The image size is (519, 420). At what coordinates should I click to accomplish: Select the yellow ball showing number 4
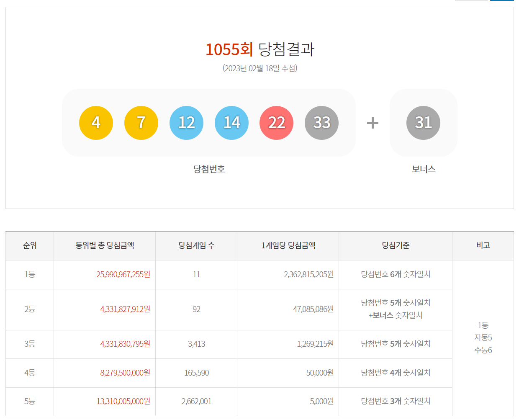[96, 122]
